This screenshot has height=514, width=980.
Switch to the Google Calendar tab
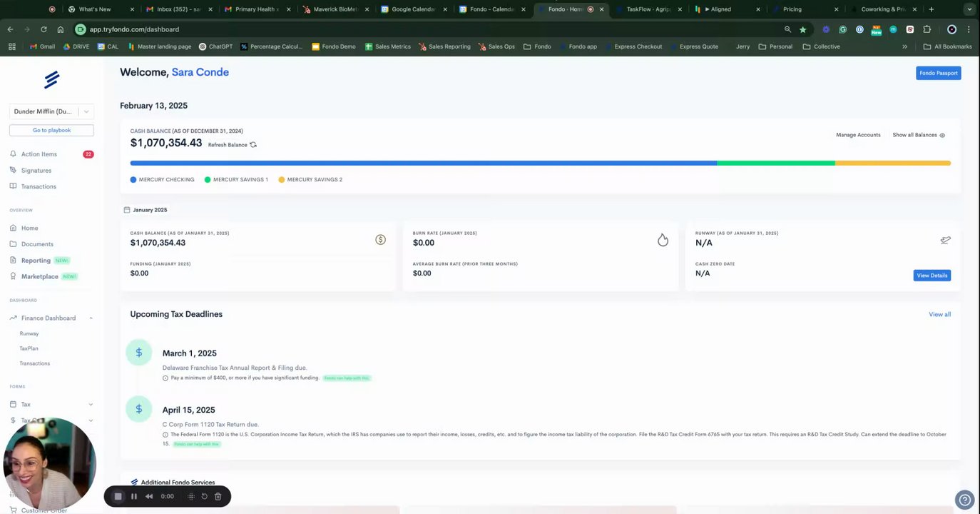click(414, 9)
